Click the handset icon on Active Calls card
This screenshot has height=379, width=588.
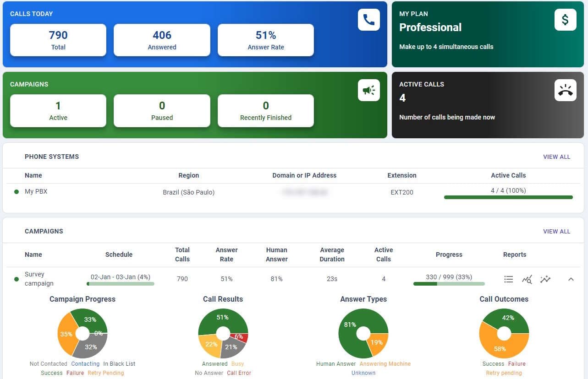pyautogui.click(x=565, y=90)
